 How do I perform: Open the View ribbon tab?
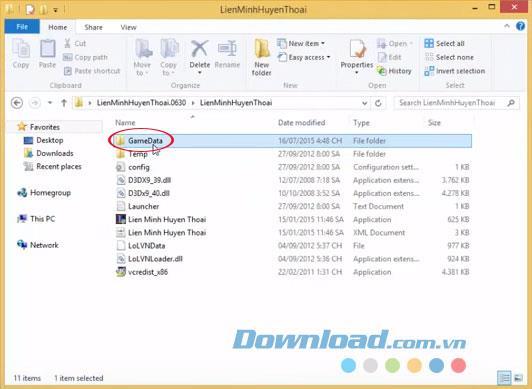pyautogui.click(x=128, y=27)
